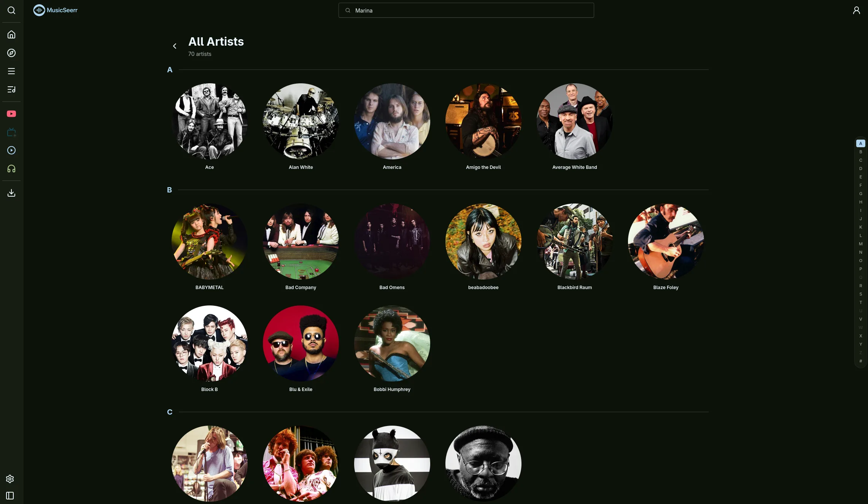Collapse back using the left chevron arrow

click(175, 46)
